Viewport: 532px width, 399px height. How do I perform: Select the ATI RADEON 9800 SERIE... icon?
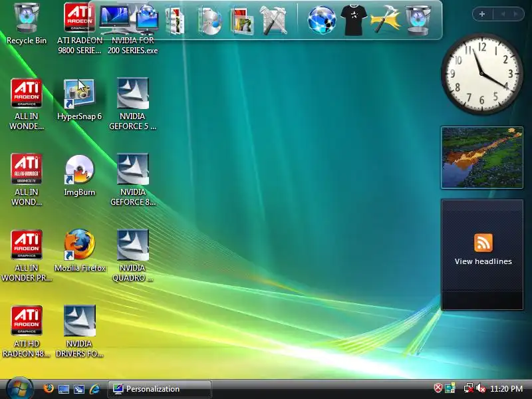pos(79,28)
